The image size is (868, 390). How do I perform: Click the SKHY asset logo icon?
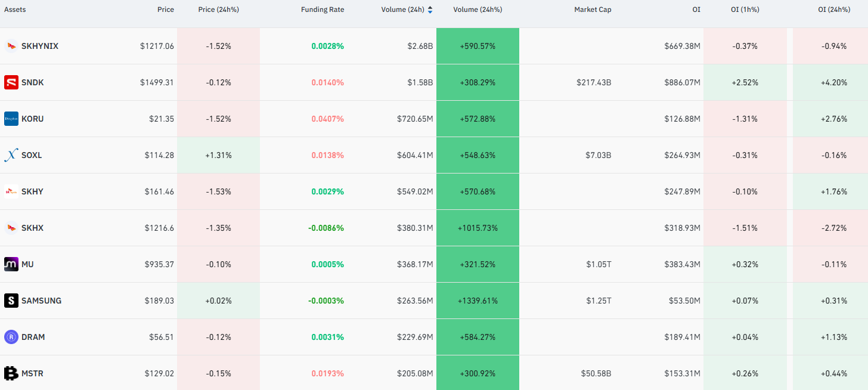(x=11, y=191)
